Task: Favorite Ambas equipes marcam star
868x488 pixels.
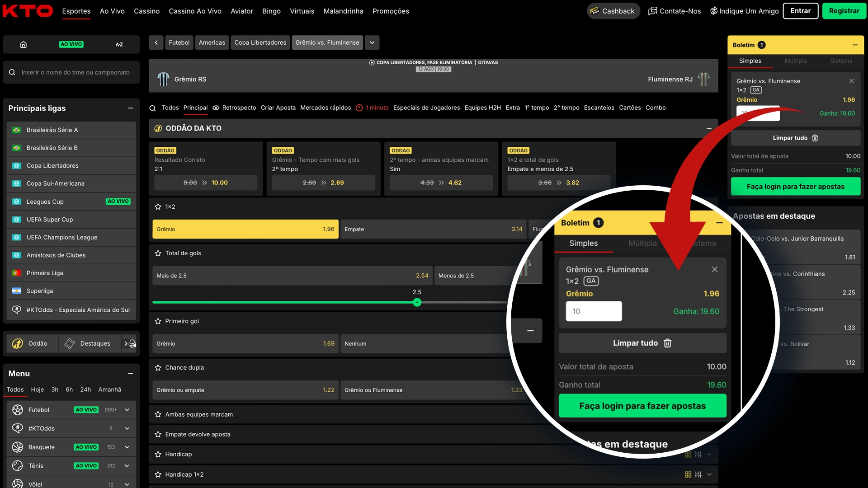Action: click(158, 414)
